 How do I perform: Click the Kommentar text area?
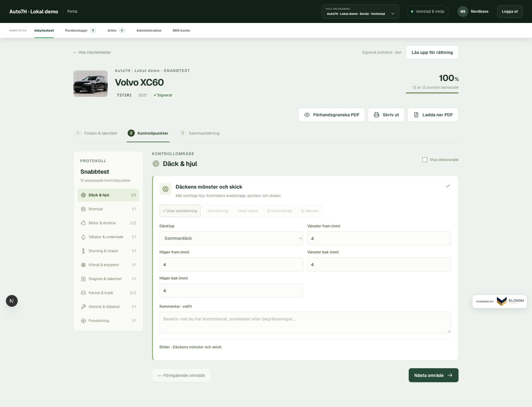(305, 322)
